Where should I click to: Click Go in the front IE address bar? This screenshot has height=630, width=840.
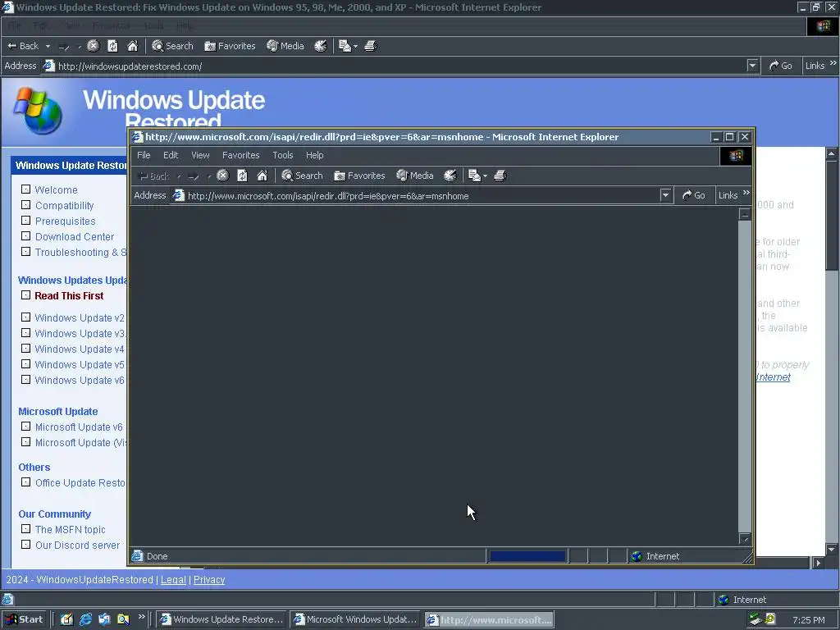point(693,195)
